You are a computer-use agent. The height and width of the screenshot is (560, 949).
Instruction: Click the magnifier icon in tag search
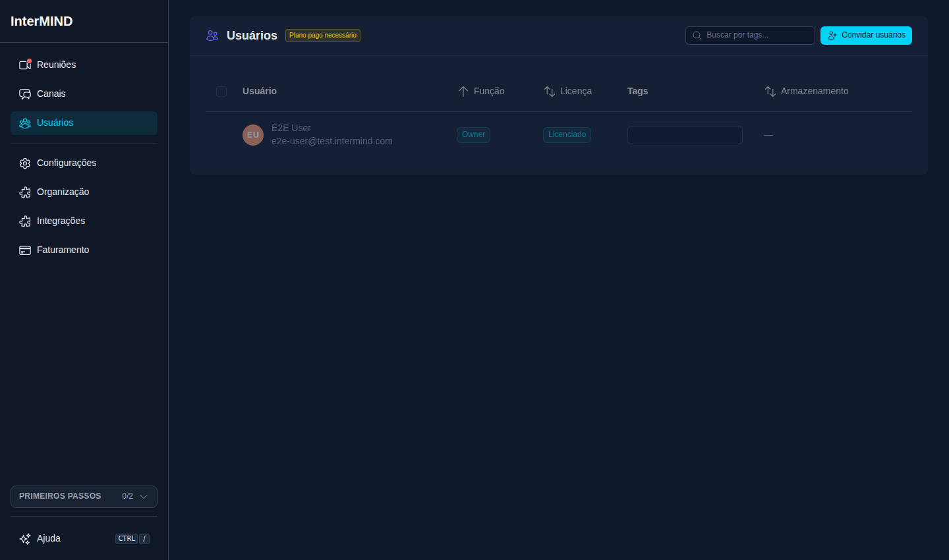pos(697,36)
